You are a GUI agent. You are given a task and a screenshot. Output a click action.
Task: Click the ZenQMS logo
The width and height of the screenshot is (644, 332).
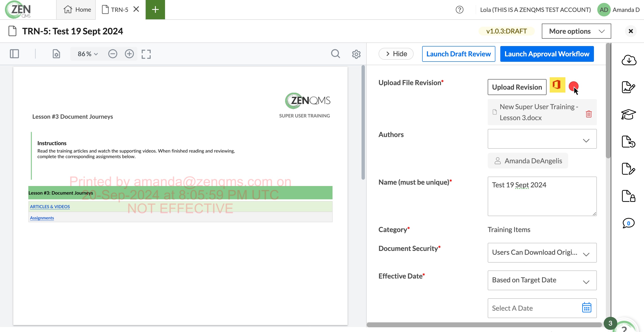pyautogui.click(x=18, y=10)
